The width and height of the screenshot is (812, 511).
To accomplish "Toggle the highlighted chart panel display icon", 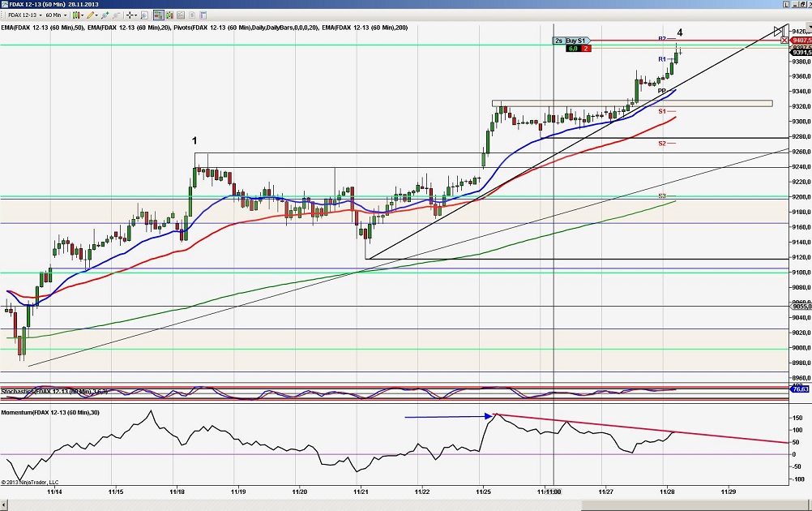I will tap(159, 15).
